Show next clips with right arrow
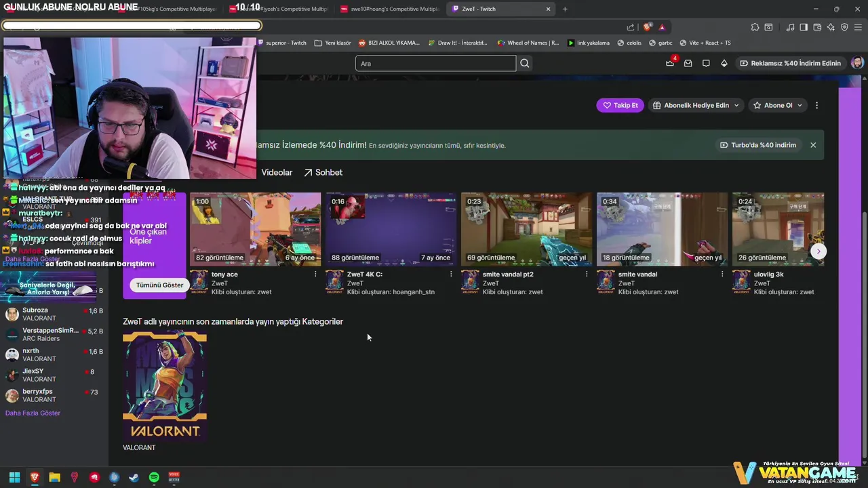Image resolution: width=868 pixels, height=488 pixels. [818, 251]
